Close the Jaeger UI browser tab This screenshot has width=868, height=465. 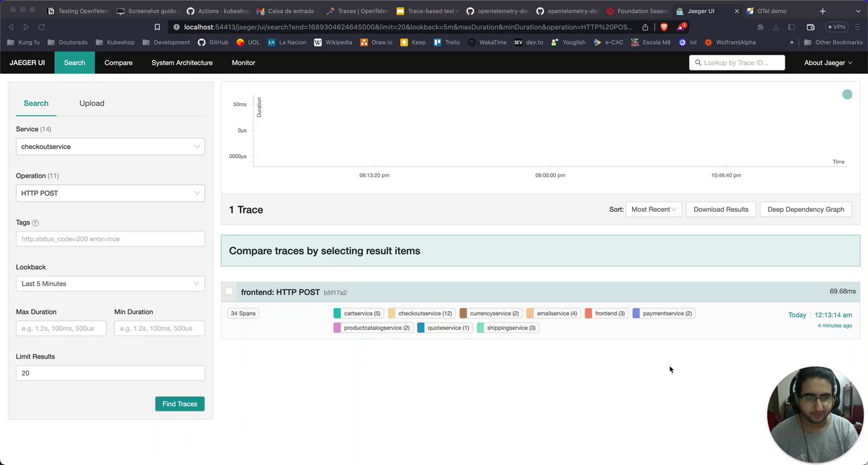(x=736, y=11)
